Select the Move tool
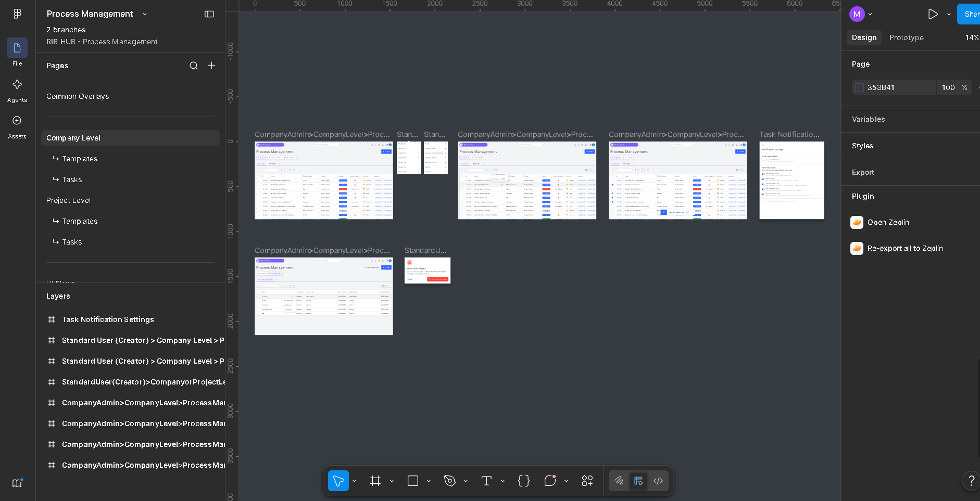Image resolution: width=980 pixels, height=501 pixels. click(338, 481)
